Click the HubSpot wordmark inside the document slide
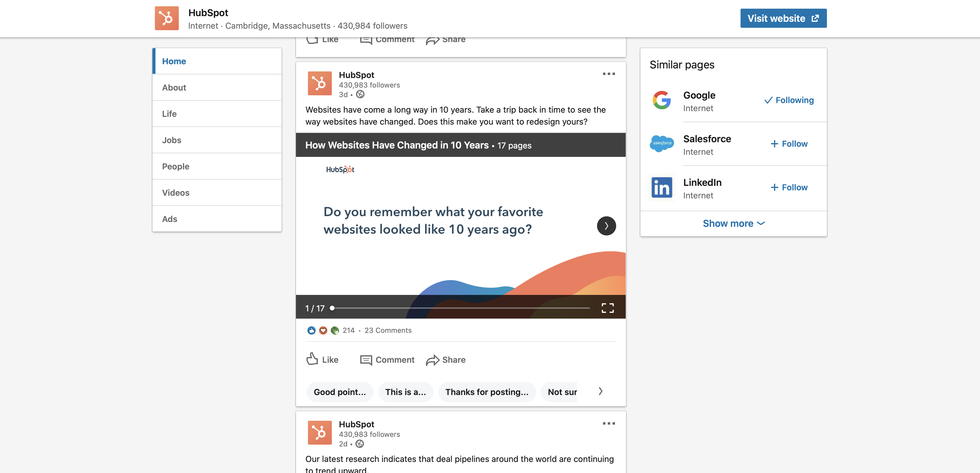 pyautogui.click(x=340, y=170)
